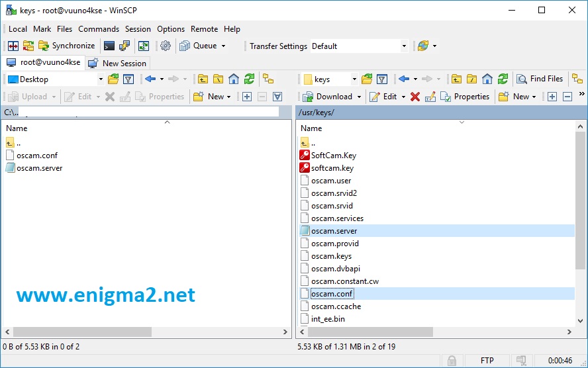
Task: Open the Remote menu
Action: 204,29
